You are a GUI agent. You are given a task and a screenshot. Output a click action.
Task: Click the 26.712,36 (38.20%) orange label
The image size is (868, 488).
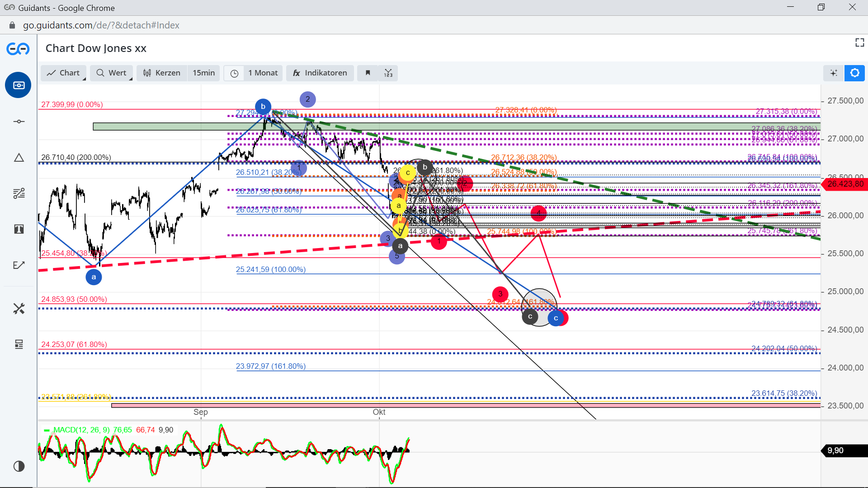pyautogui.click(x=524, y=157)
